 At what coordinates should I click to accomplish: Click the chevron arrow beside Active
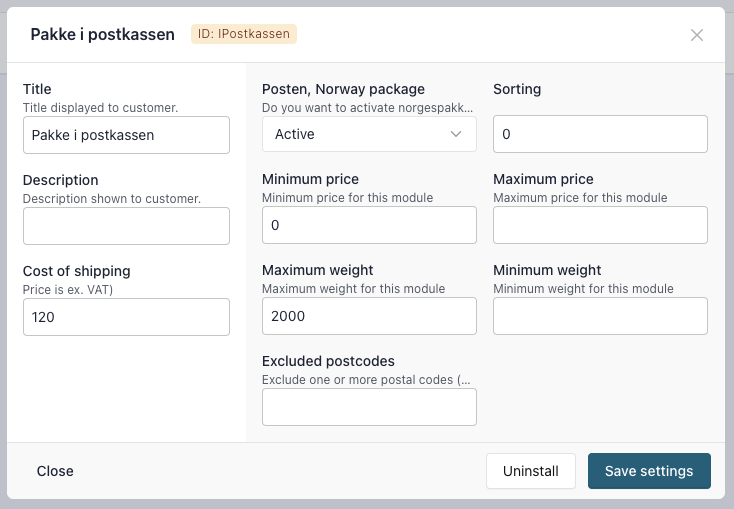[x=456, y=134]
